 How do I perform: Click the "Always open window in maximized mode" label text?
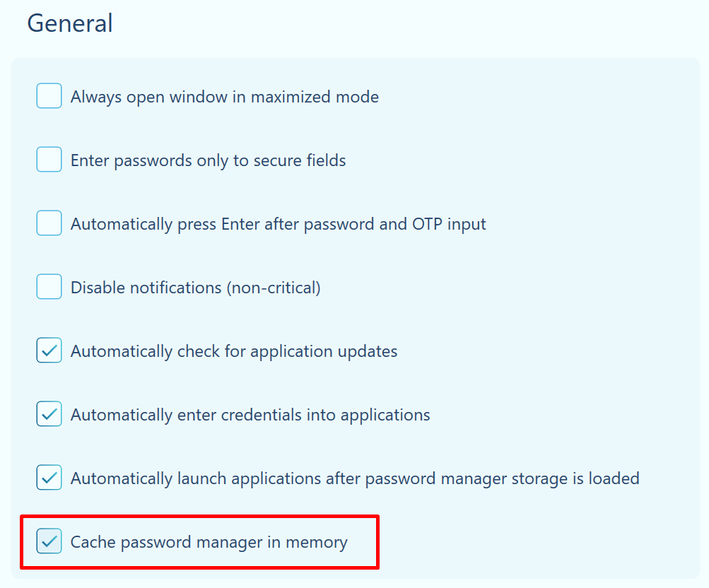(224, 97)
